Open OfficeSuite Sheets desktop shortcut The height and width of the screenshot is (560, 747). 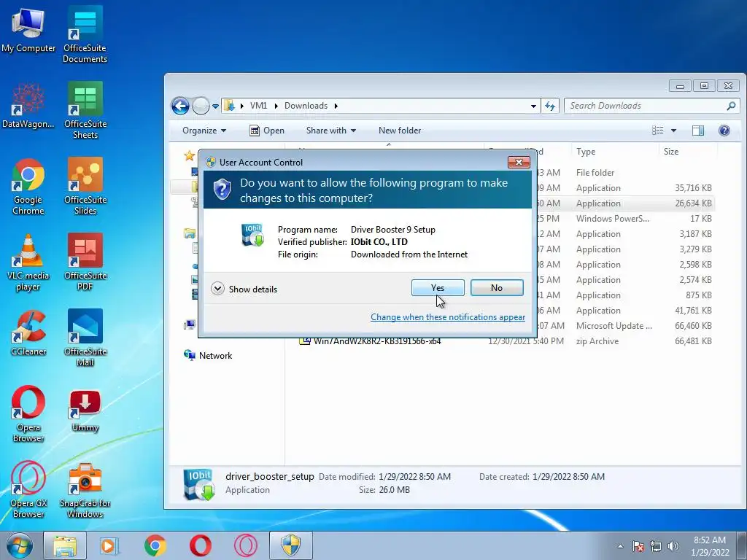click(85, 110)
